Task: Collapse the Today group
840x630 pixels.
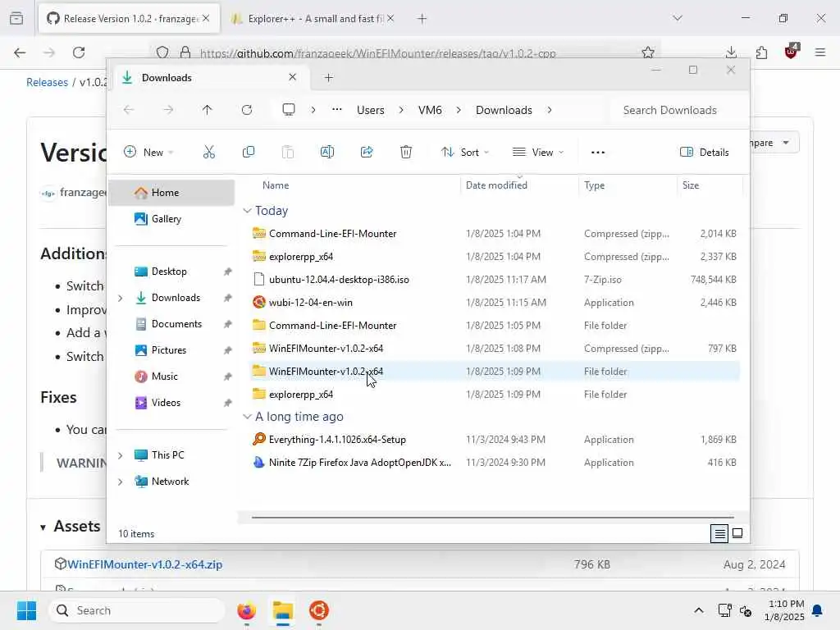Action: pos(247,211)
